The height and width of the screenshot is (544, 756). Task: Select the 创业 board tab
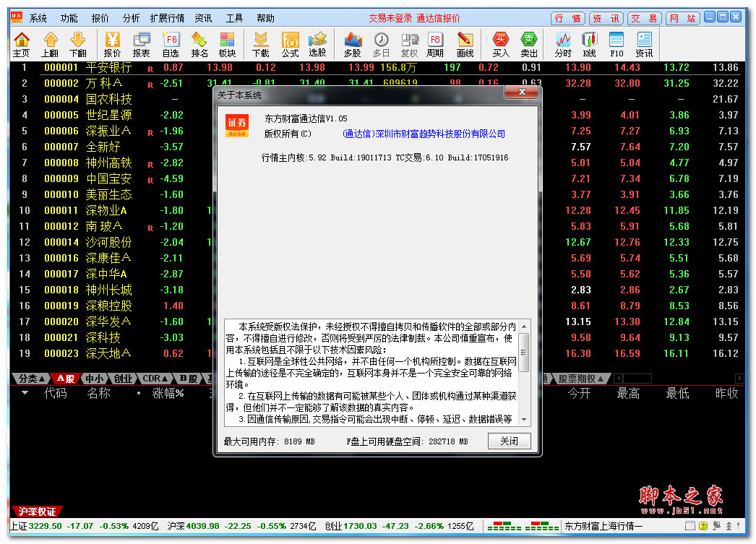tap(124, 379)
